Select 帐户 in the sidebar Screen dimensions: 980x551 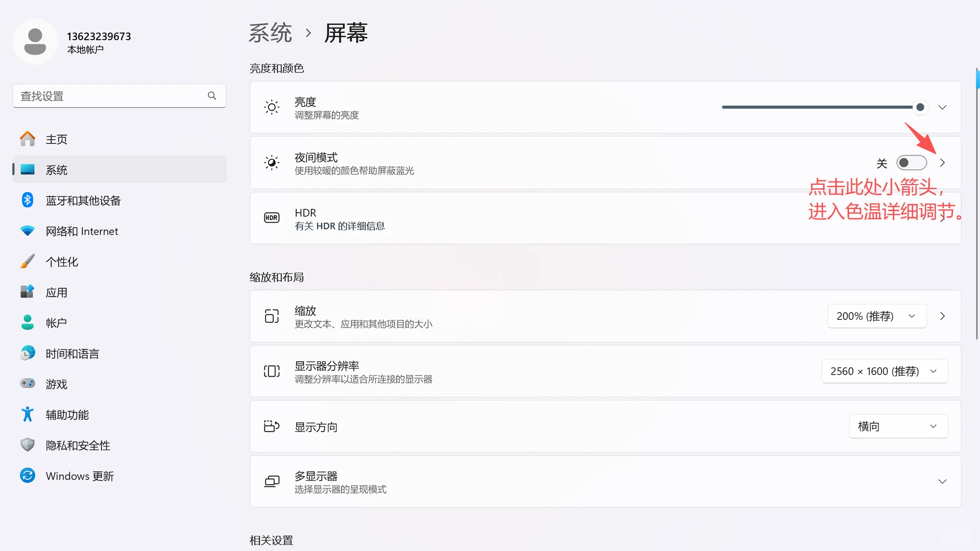coord(56,322)
